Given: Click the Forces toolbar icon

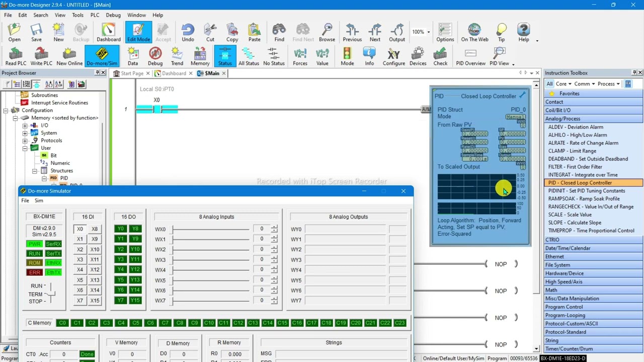Looking at the screenshot, I should coord(300,56).
